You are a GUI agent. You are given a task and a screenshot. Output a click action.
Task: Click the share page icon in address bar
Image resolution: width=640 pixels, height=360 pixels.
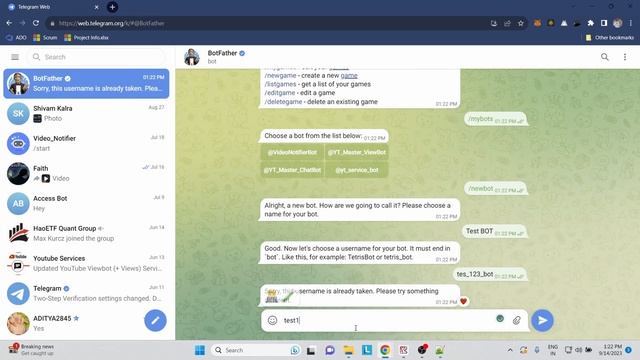507,23
